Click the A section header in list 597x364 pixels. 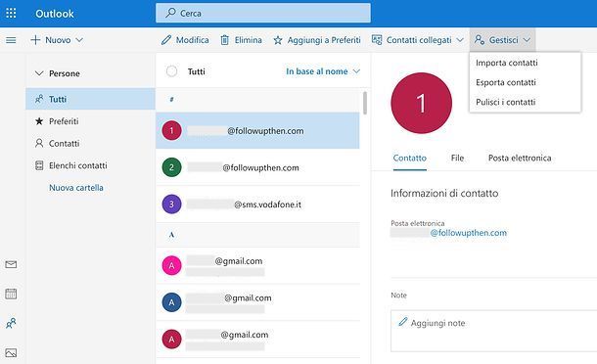click(x=257, y=235)
